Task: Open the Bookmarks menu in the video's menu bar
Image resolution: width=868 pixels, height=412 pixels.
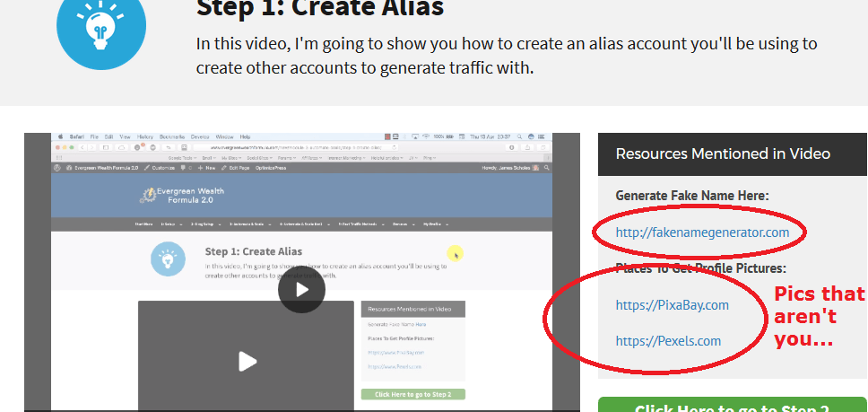Action: tap(172, 136)
